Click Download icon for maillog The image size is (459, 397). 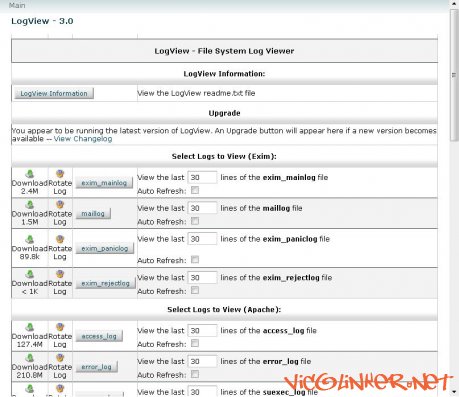tap(30, 204)
